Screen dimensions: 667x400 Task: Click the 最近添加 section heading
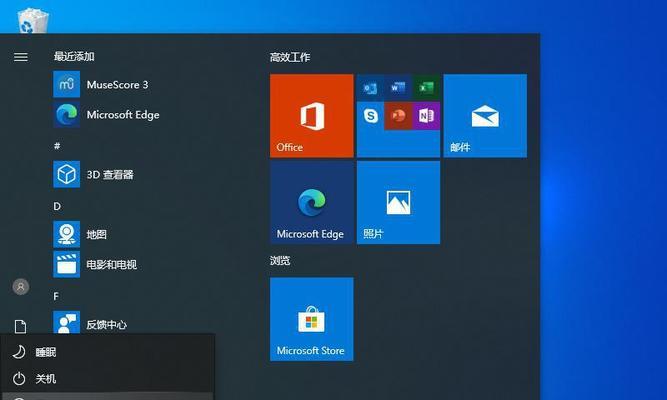(x=74, y=56)
